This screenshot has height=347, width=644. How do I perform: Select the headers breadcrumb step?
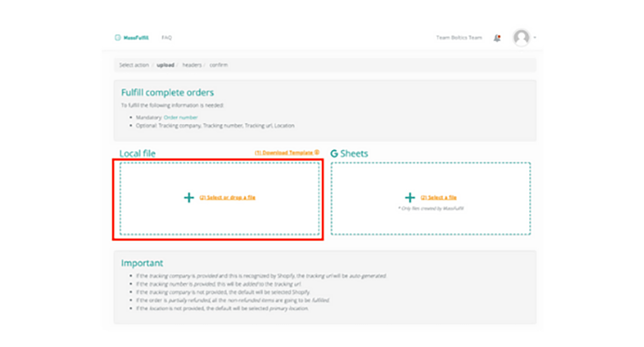pos(192,65)
